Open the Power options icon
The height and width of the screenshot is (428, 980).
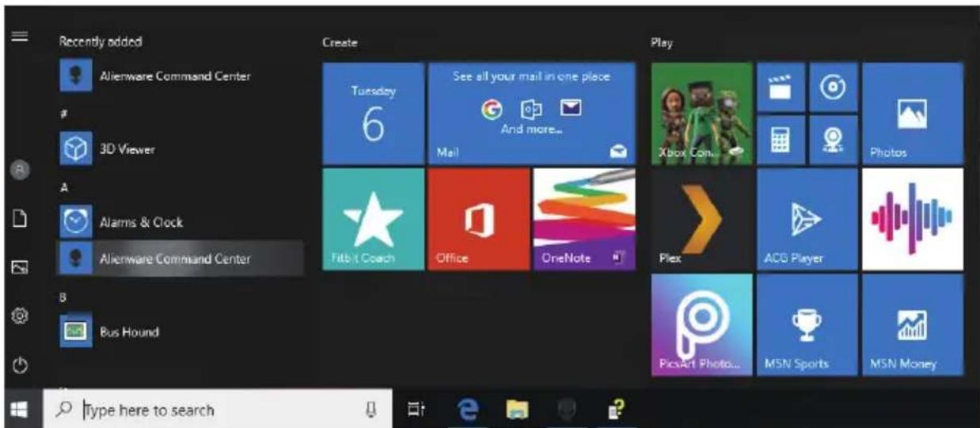(x=21, y=365)
